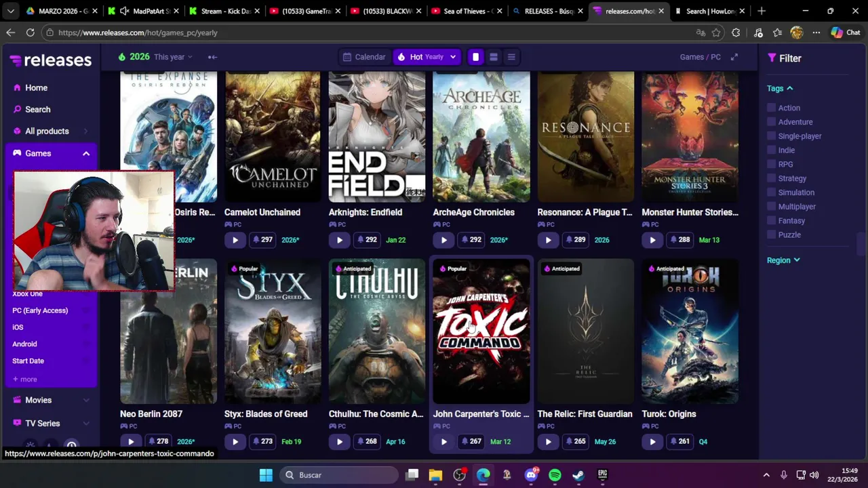Check the Single-player tag
Image resolution: width=868 pixels, height=488 pixels.
[771, 136]
